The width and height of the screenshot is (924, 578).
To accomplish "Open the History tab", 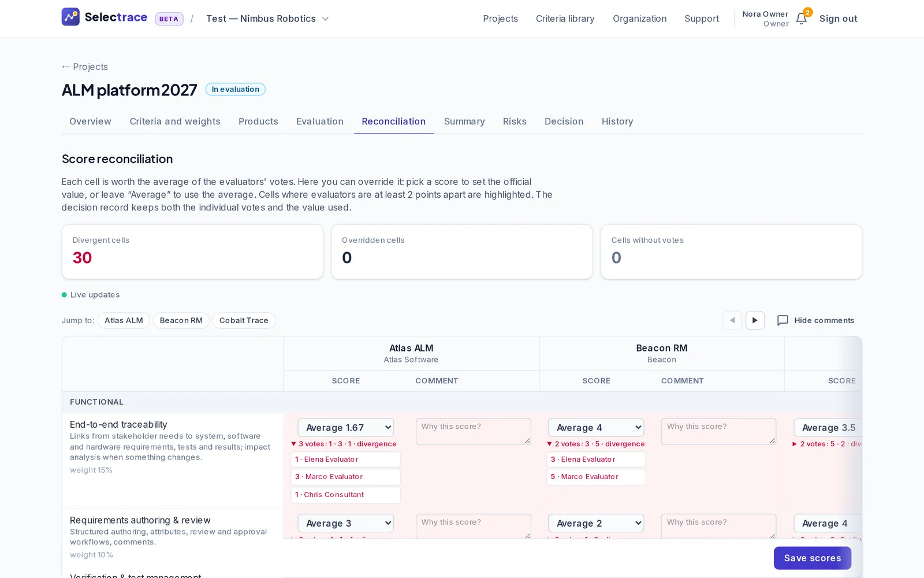I will click(617, 121).
